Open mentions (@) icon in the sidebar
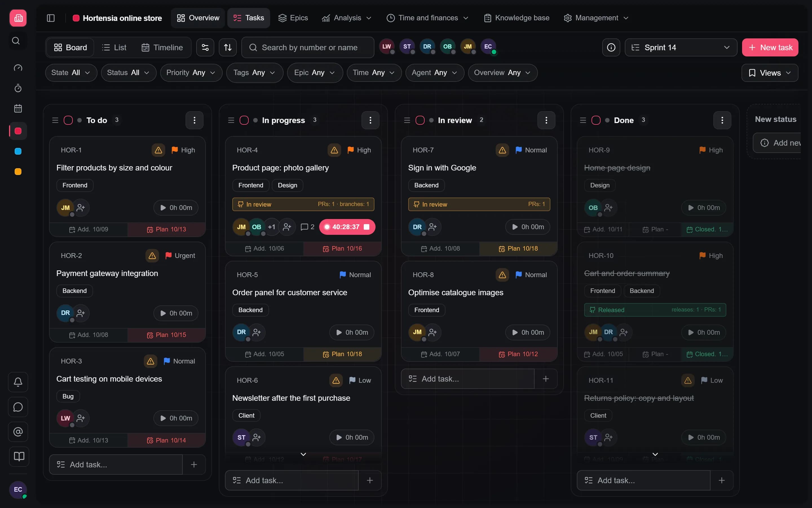This screenshot has height=508, width=812. 18,432
